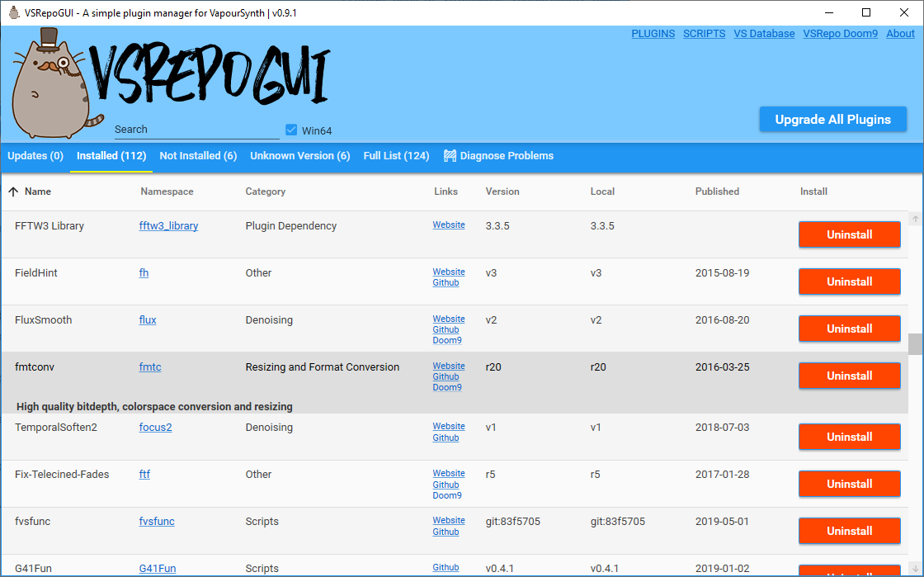This screenshot has width=924, height=577.
Task: Open fmtconv's Website link
Action: 449,366
